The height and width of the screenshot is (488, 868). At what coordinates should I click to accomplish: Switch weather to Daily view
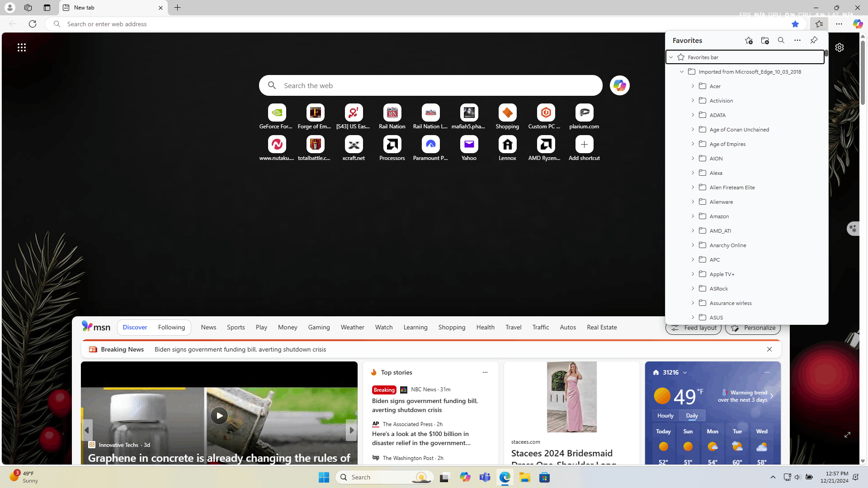[692, 416]
